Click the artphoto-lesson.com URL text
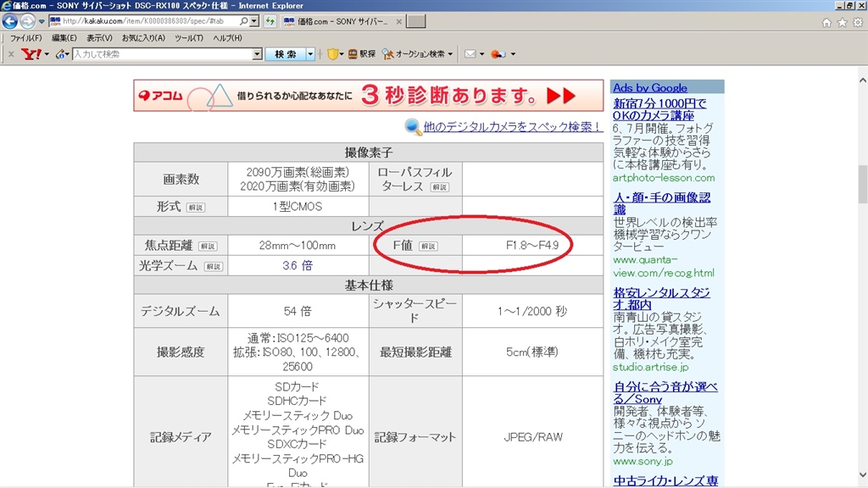This screenshot has height=488, width=868. pos(663,178)
